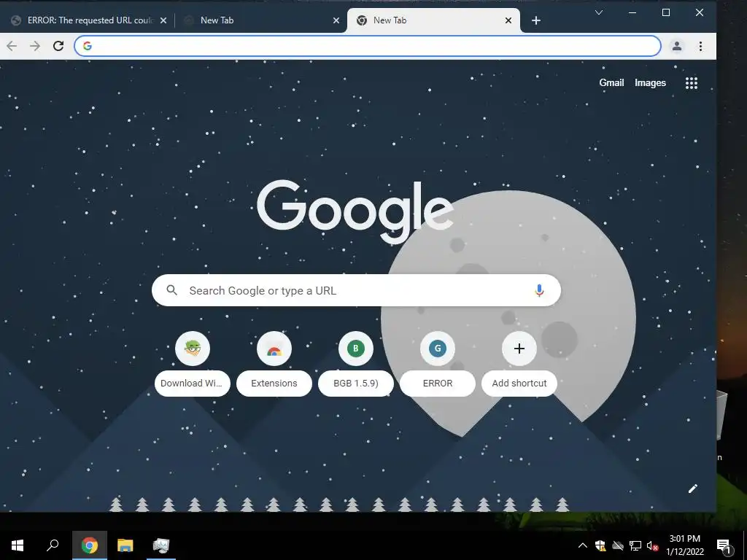The image size is (747, 560).
Task: Open the Windows Start menu
Action: click(18, 545)
